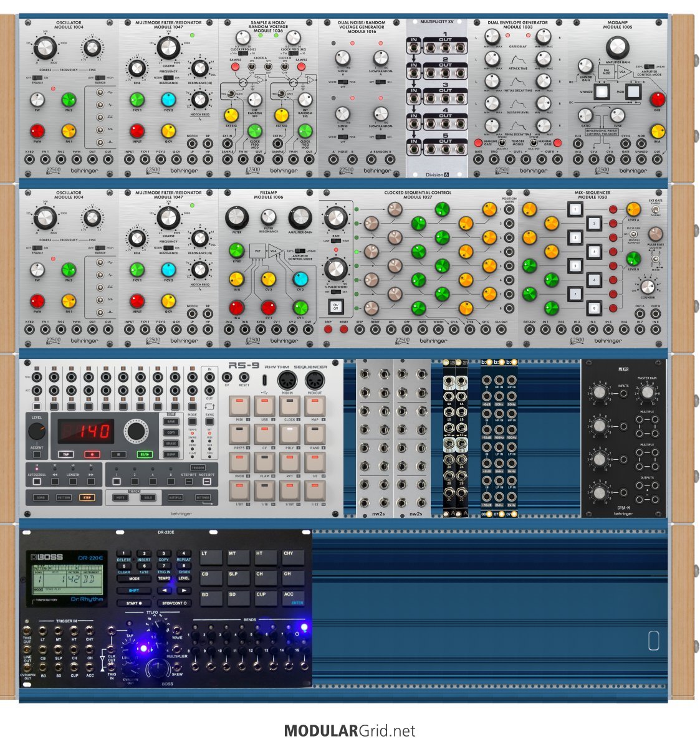Toggle AUTOSCROLL on RS-9

[x=37, y=482]
